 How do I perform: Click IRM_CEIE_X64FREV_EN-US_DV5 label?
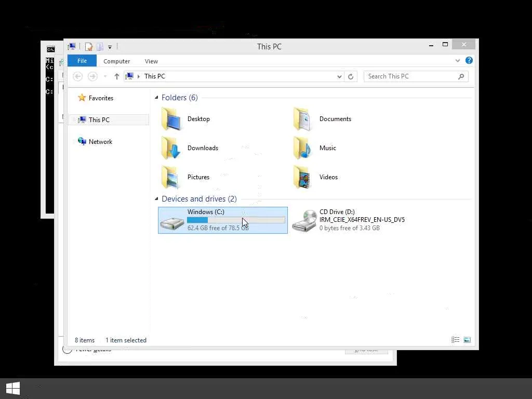(362, 220)
